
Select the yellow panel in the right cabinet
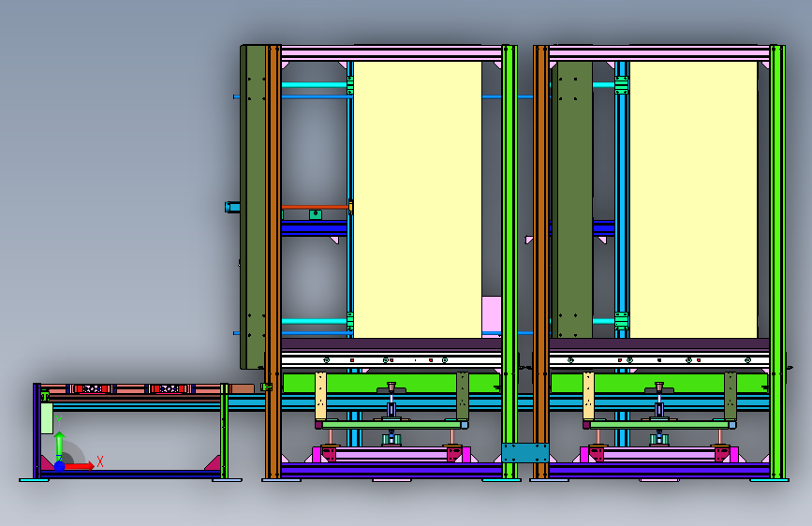pos(693,200)
